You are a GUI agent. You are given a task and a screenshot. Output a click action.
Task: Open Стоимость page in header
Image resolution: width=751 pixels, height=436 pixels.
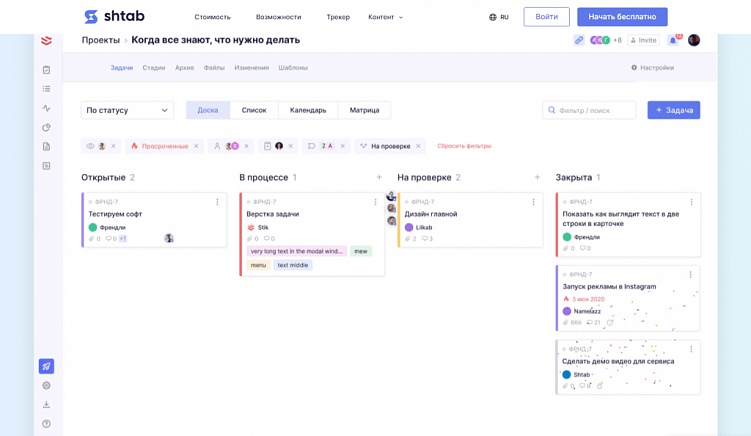pos(212,17)
